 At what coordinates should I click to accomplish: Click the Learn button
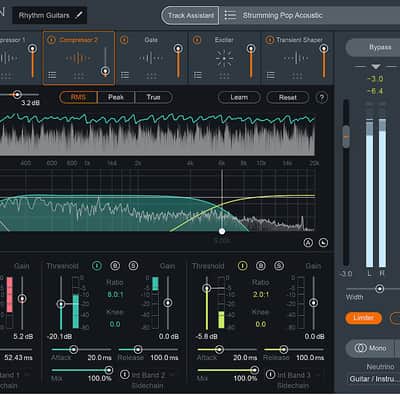239,98
